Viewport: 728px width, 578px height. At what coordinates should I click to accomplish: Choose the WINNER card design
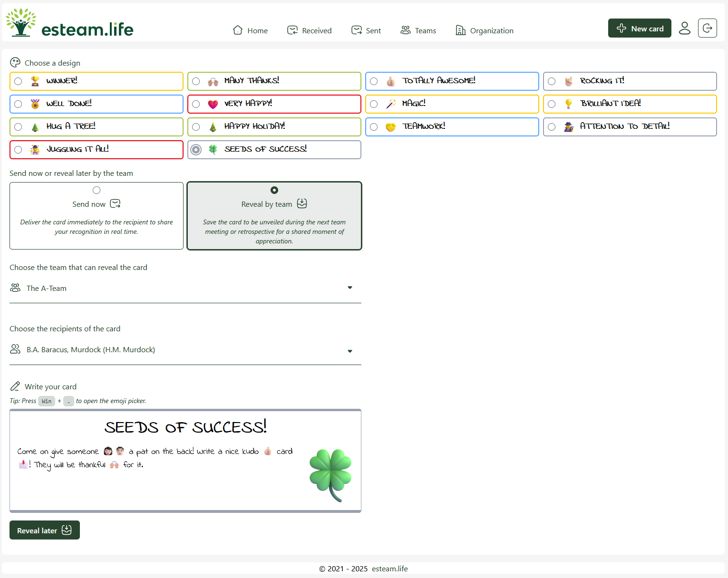pos(18,81)
